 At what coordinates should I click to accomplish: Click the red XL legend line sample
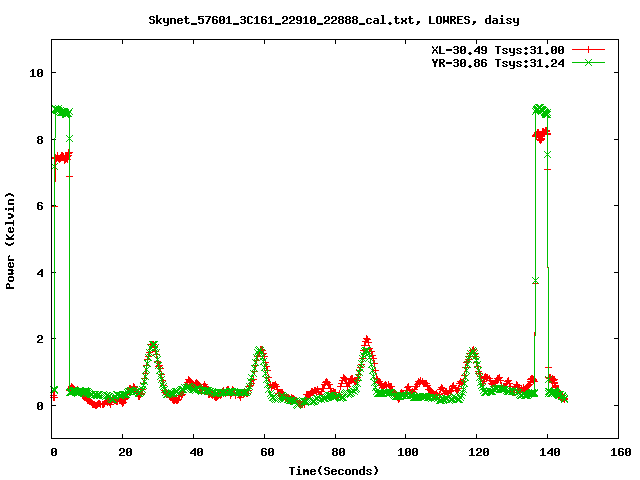point(588,50)
